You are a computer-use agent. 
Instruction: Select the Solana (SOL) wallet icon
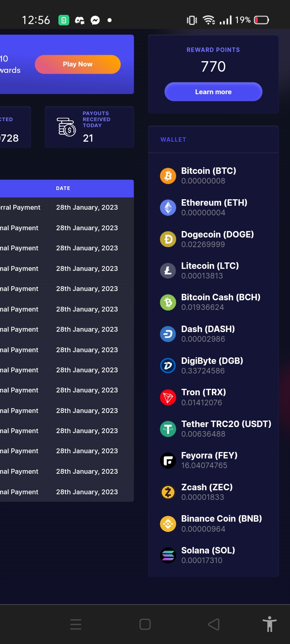[x=168, y=555]
